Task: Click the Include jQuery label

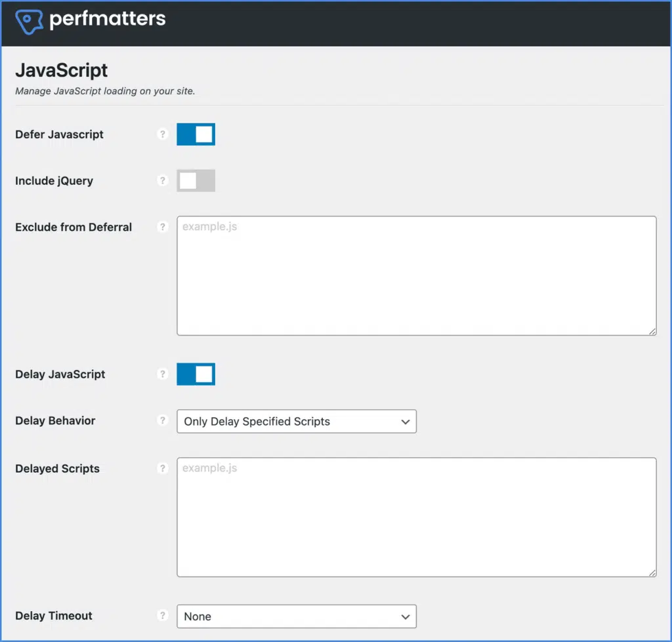Action: (54, 181)
